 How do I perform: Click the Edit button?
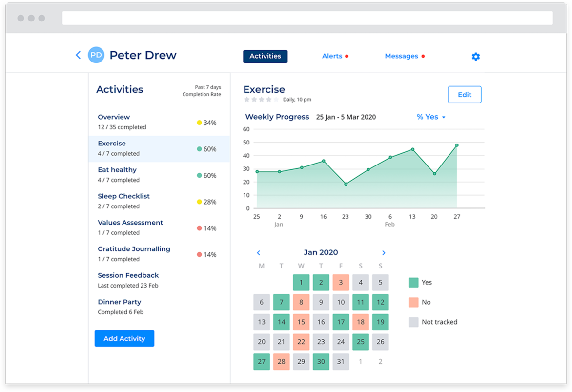[464, 95]
